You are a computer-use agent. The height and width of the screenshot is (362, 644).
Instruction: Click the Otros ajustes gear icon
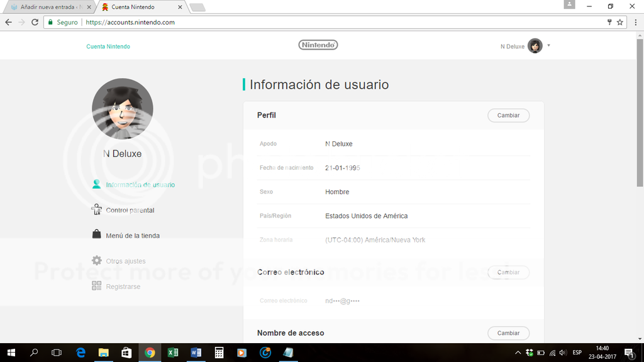click(96, 261)
